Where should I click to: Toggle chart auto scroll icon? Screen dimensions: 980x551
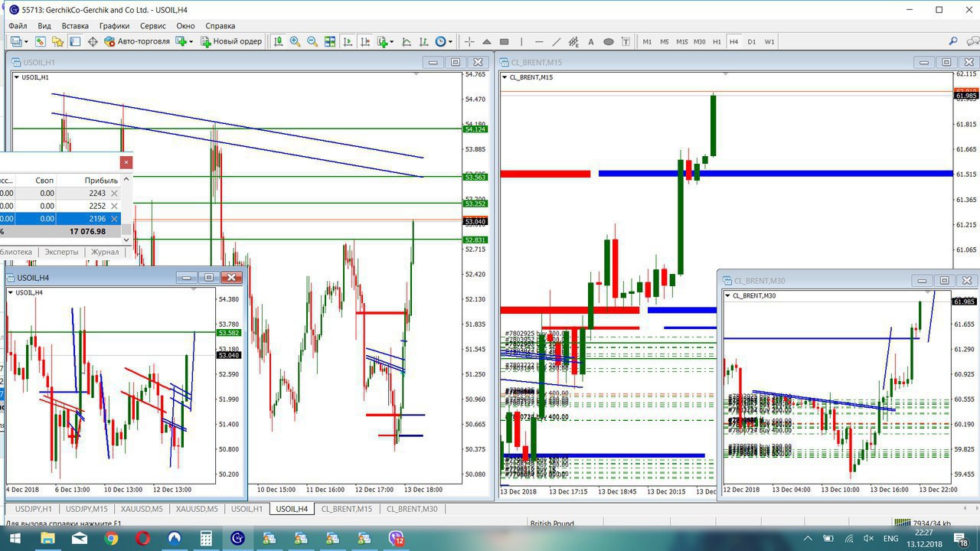coord(348,41)
